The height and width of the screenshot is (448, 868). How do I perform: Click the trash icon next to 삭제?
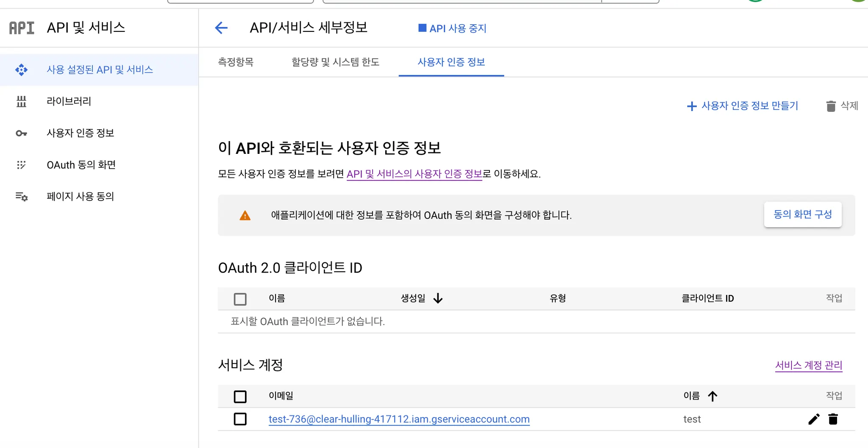point(831,106)
